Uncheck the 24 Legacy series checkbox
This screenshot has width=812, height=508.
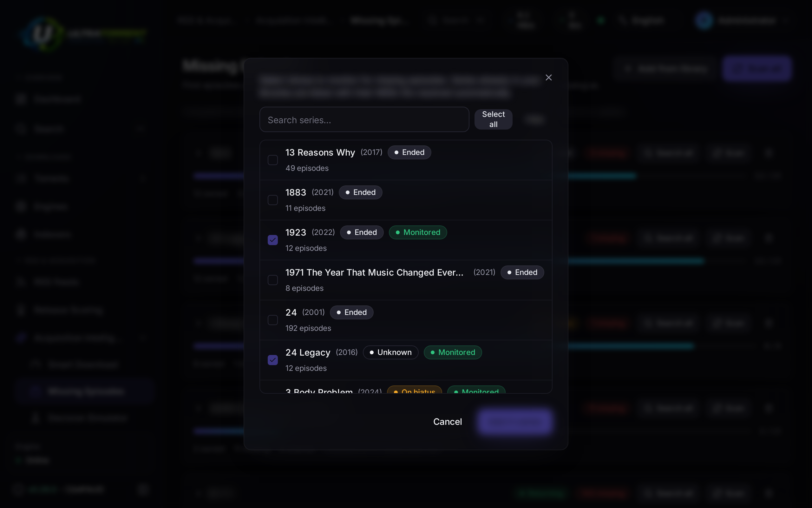click(273, 360)
